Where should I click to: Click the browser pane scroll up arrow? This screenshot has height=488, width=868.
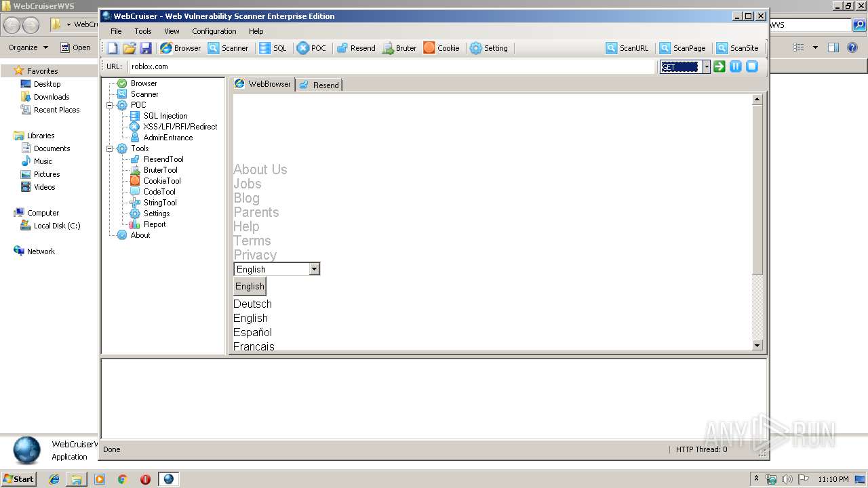pos(757,100)
